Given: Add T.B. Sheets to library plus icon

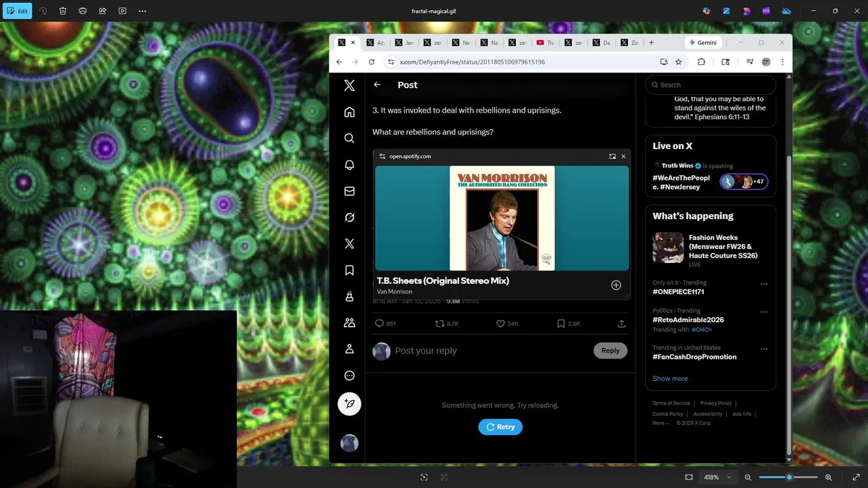Looking at the screenshot, I should [616, 285].
